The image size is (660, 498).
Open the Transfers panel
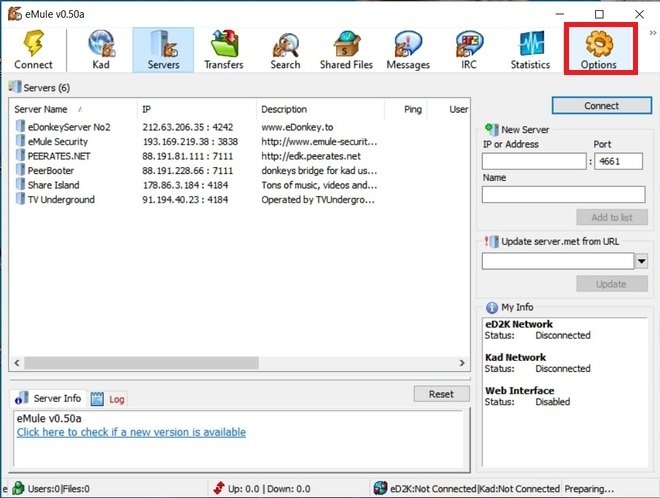click(224, 50)
